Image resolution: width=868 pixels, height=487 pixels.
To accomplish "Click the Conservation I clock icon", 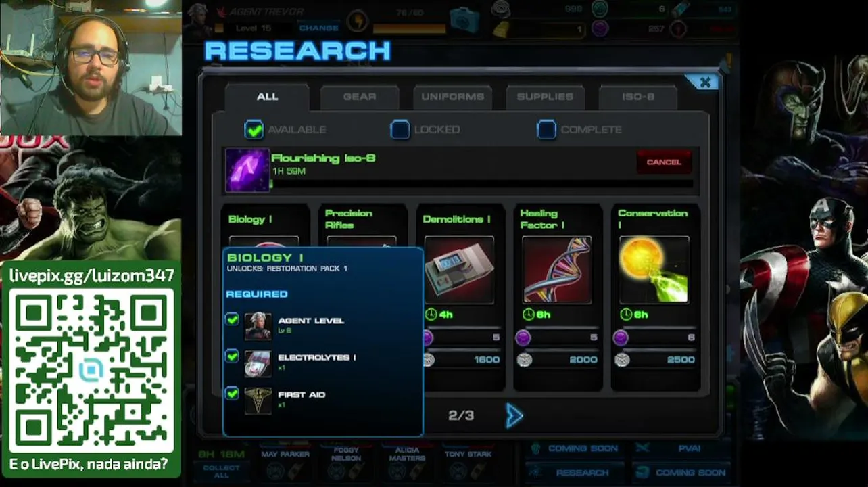I will coord(626,315).
